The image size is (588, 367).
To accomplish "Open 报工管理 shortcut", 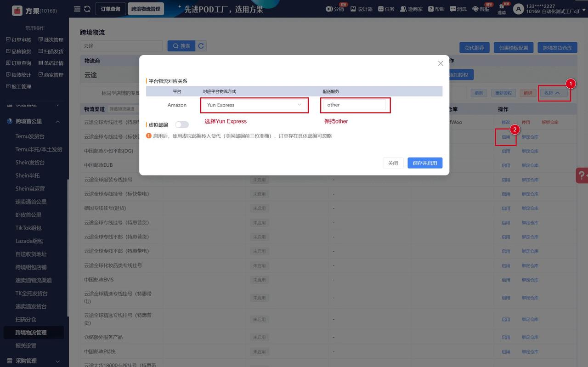I will pos(18,87).
